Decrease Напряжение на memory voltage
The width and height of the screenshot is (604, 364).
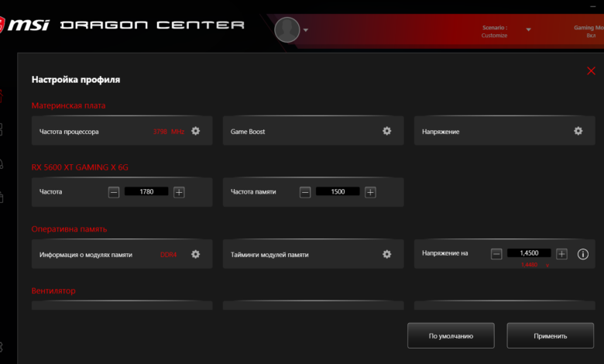coord(496,254)
